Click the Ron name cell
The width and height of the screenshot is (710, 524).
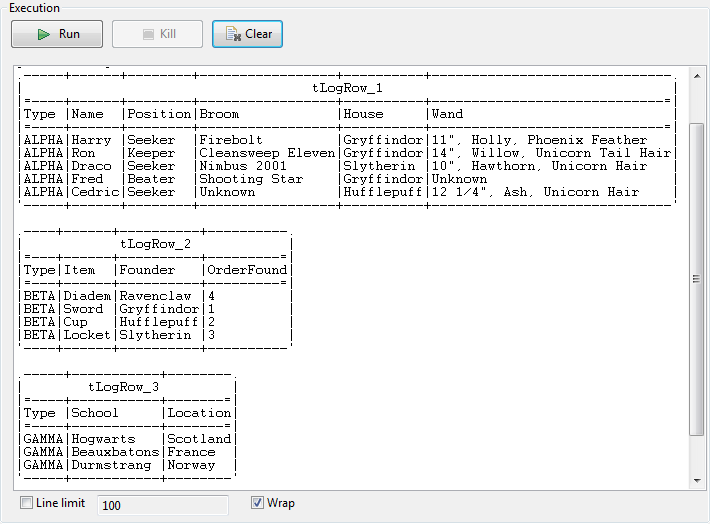83,153
